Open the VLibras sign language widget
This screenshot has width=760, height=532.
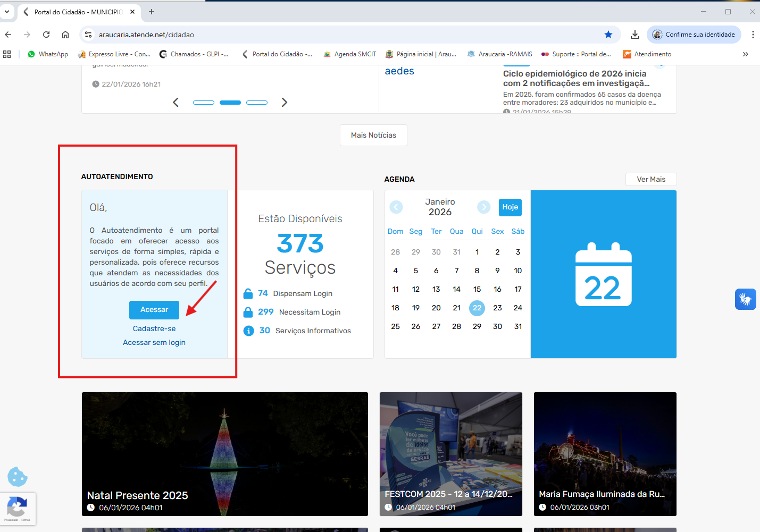tap(746, 299)
